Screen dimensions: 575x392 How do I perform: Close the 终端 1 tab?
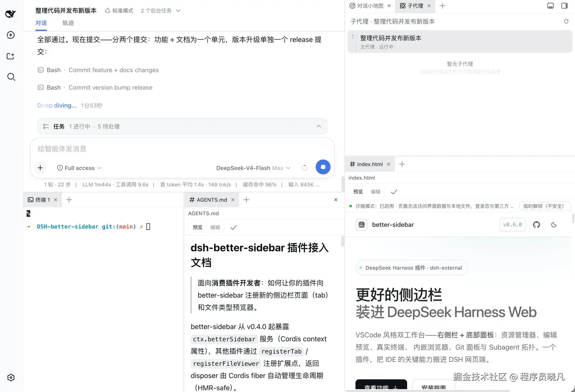tap(55, 200)
